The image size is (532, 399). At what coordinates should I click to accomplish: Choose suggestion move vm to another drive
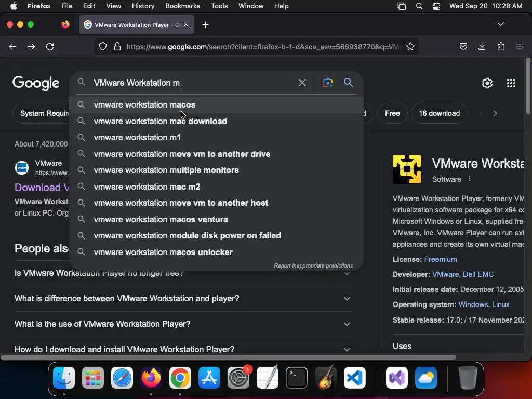pos(217,154)
